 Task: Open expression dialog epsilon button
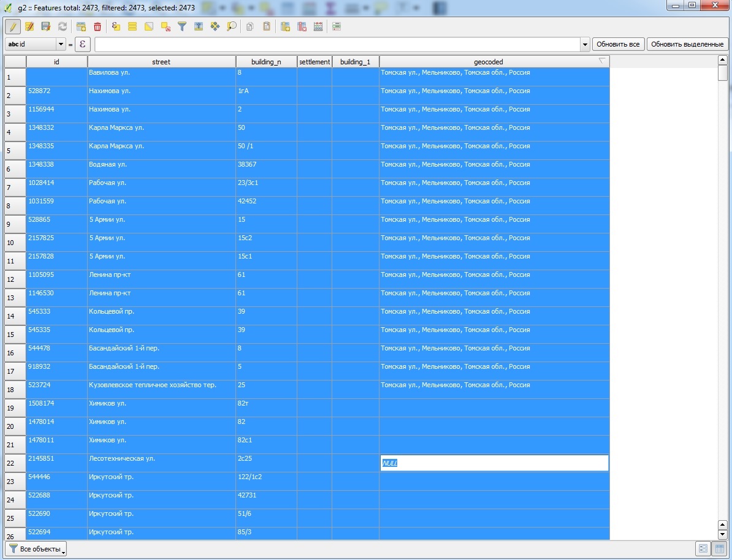coord(82,44)
